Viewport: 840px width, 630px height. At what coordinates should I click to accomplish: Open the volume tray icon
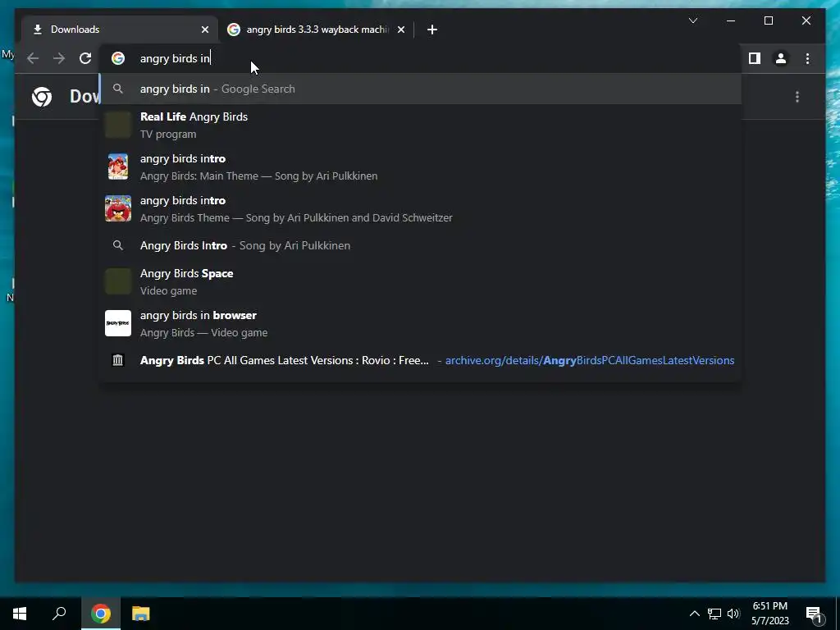733,614
